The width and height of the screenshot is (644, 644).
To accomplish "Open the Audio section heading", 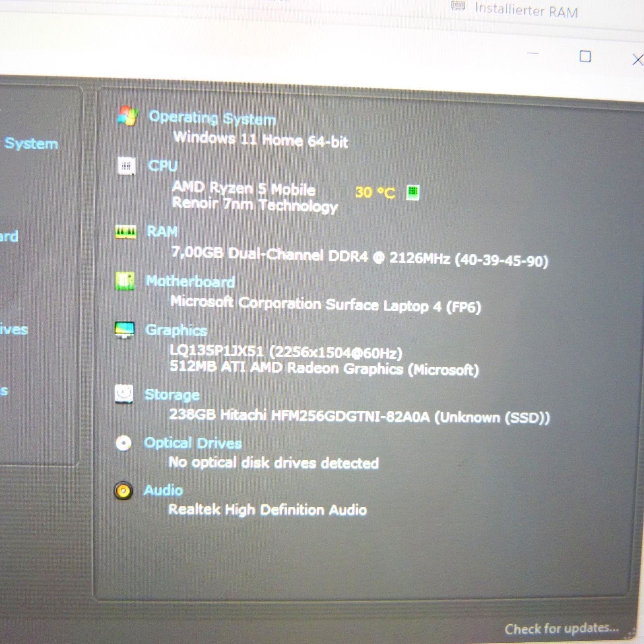I will pos(163,490).
